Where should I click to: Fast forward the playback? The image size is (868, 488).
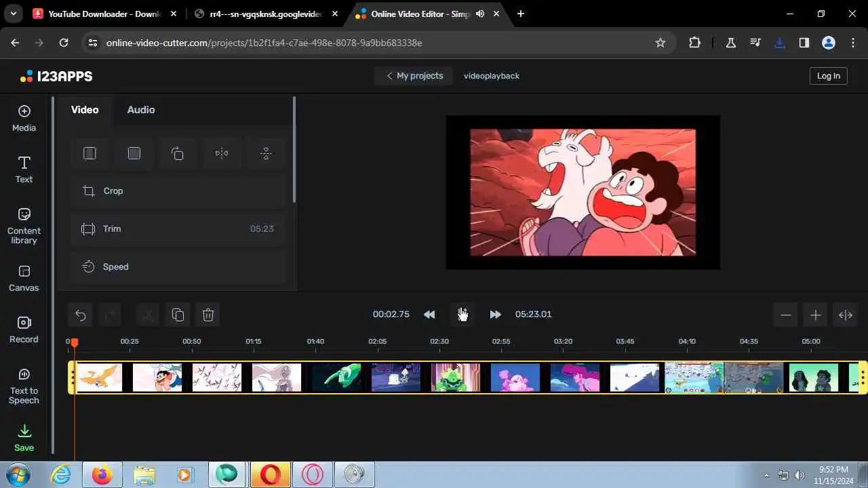point(495,314)
